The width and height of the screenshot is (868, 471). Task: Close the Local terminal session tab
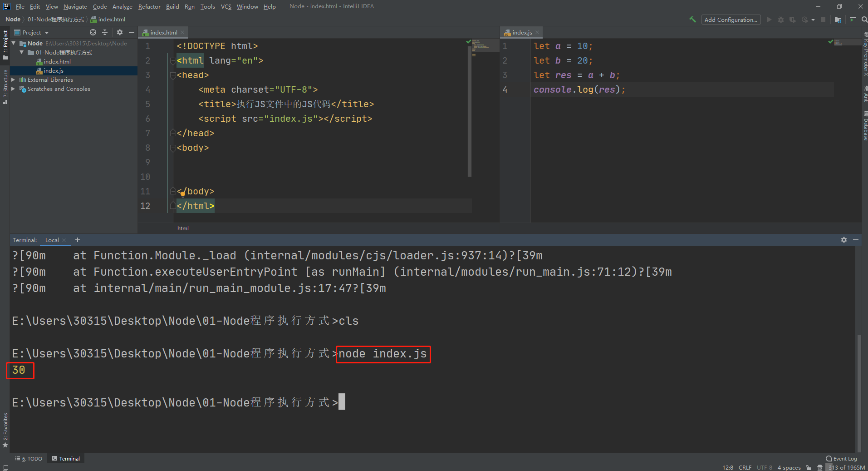click(x=64, y=240)
